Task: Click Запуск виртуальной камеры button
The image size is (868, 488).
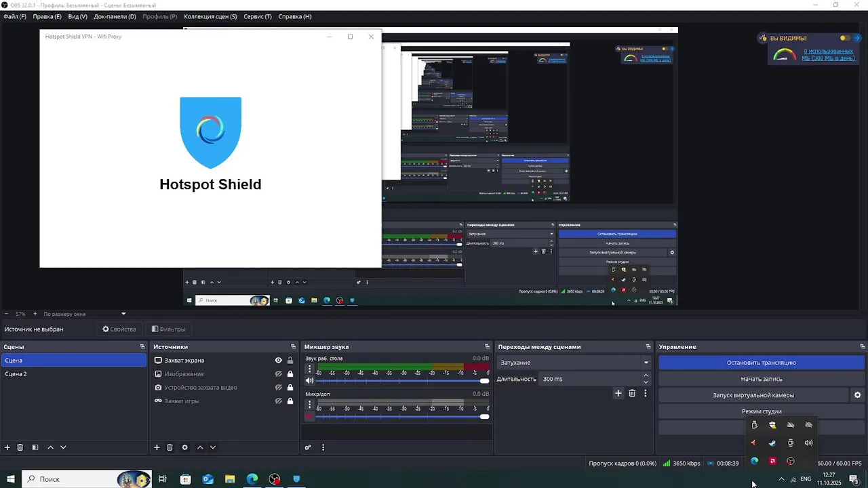Action: [x=753, y=395]
